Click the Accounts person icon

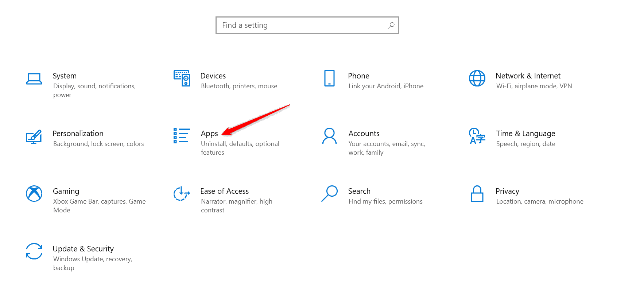coord(329,136)
